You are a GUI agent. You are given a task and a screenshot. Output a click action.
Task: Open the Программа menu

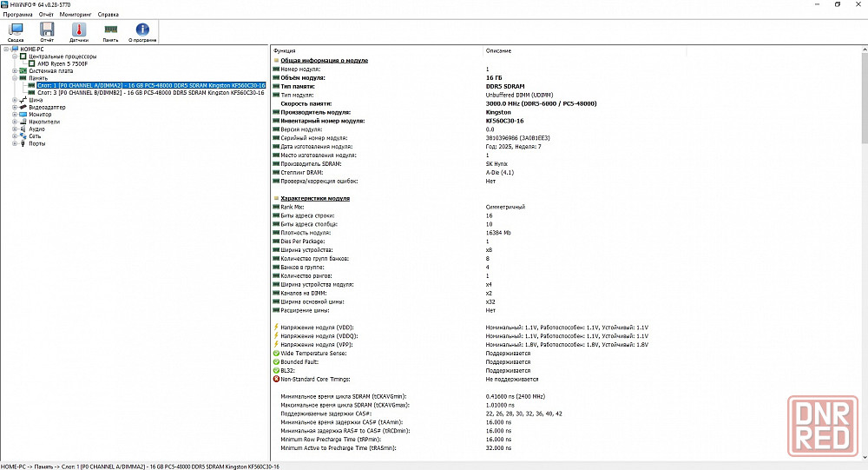[17, 15]
